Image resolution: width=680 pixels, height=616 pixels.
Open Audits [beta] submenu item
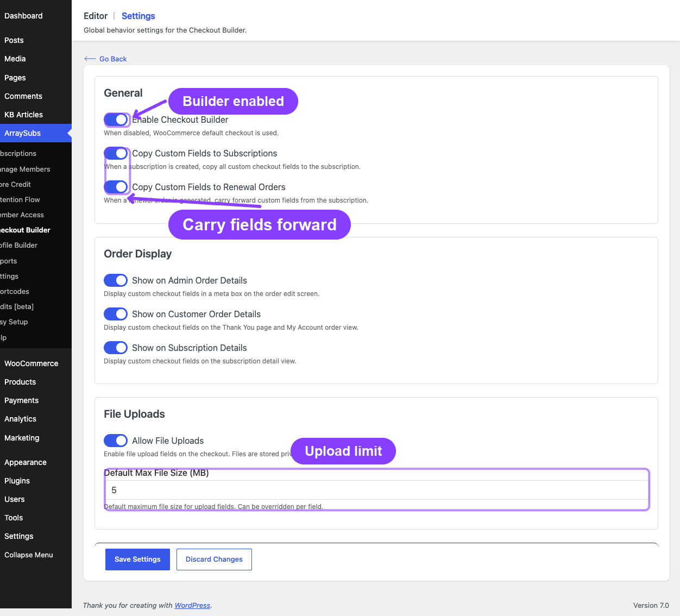36,306
